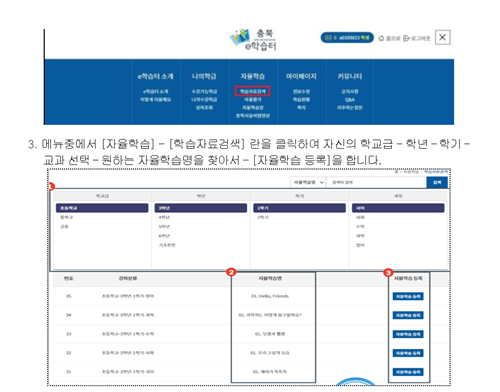Log out with the 로그아웃 link
Screen dimensions: 500x392
(x=417, y=38)
